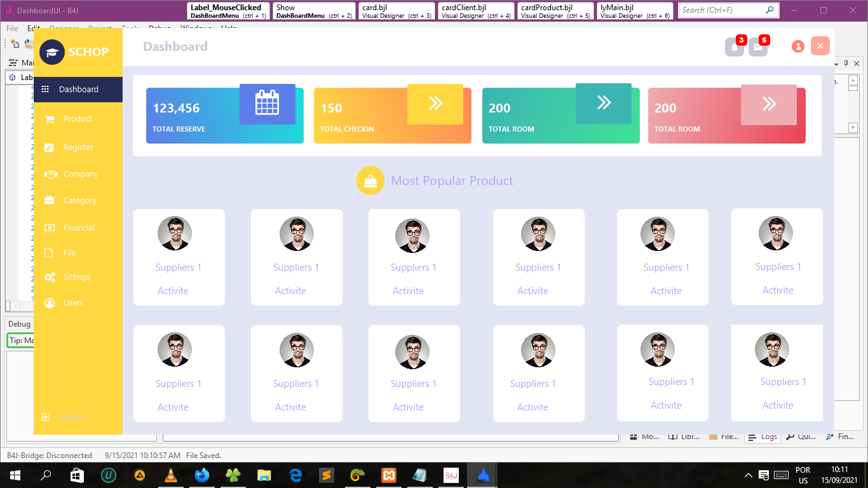Select the Dashboard menu item
Viewport: 868px width, 488px height.
[78, 90]
